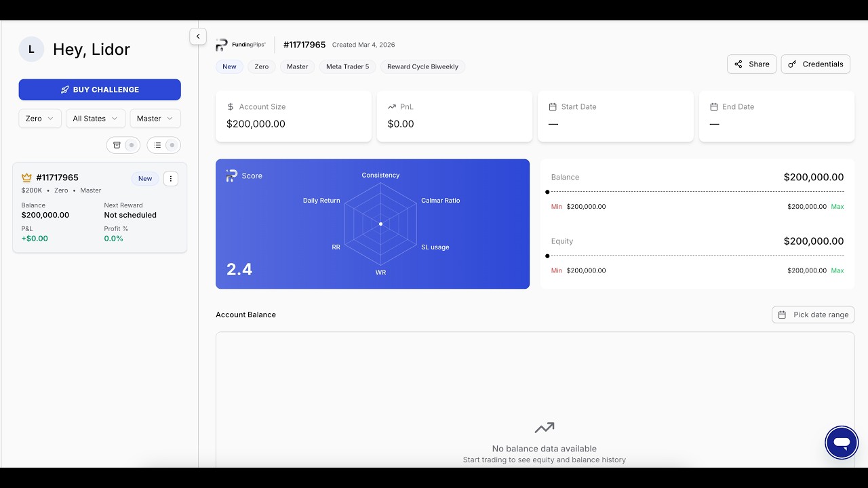868x488 pixels.
Task: Open the Pick date range button
Action: 813,314
